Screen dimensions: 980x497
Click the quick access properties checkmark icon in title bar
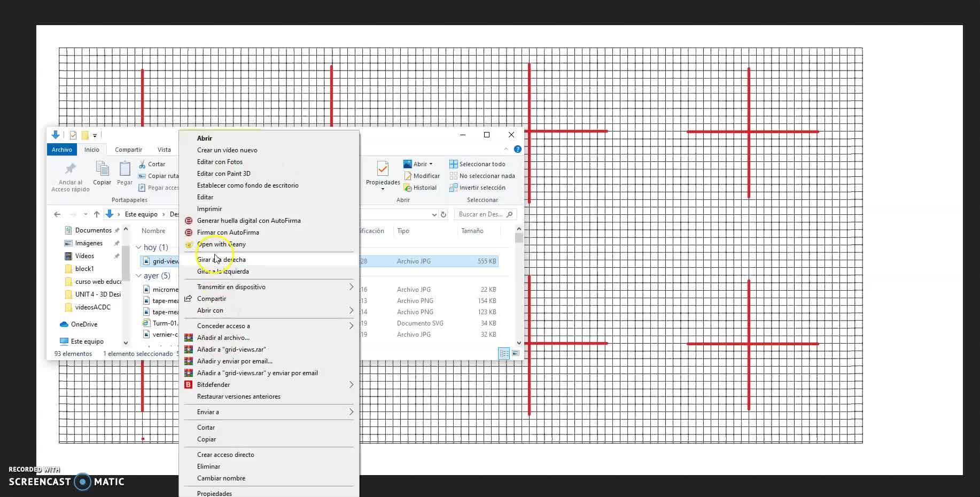tap(73, 135)
